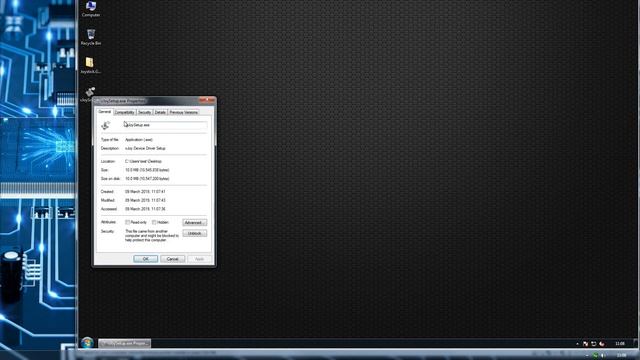Viewport: 640px width, 360px height.
Task: Click the Location path text
Action: click(x=143, y=161)
